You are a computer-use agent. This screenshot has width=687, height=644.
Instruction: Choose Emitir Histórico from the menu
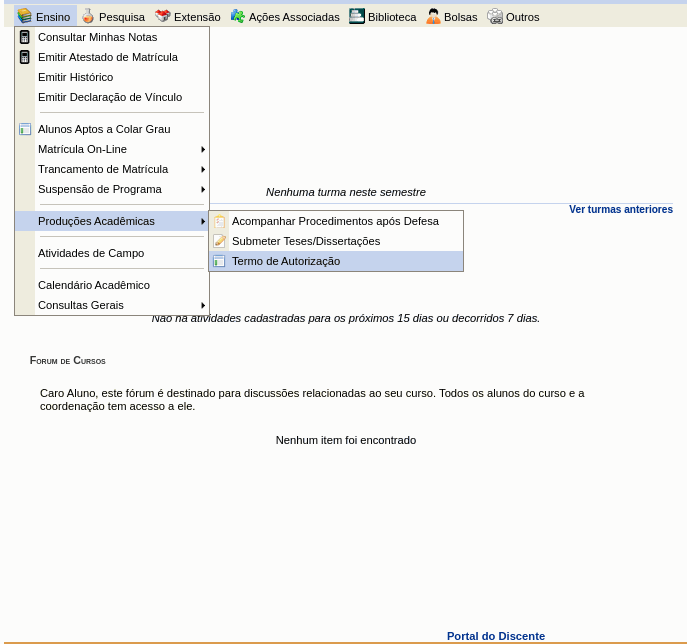pos(75,77)
